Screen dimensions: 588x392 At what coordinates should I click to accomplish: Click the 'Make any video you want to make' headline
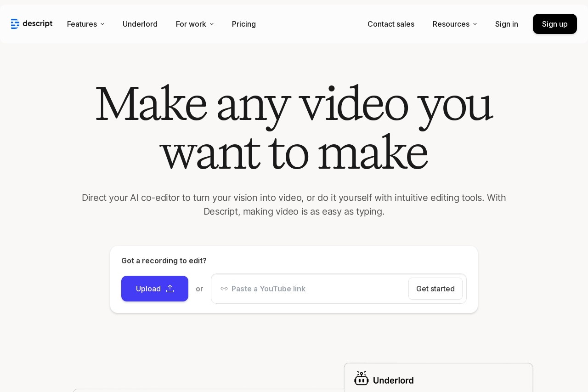(x=294, y=128)
